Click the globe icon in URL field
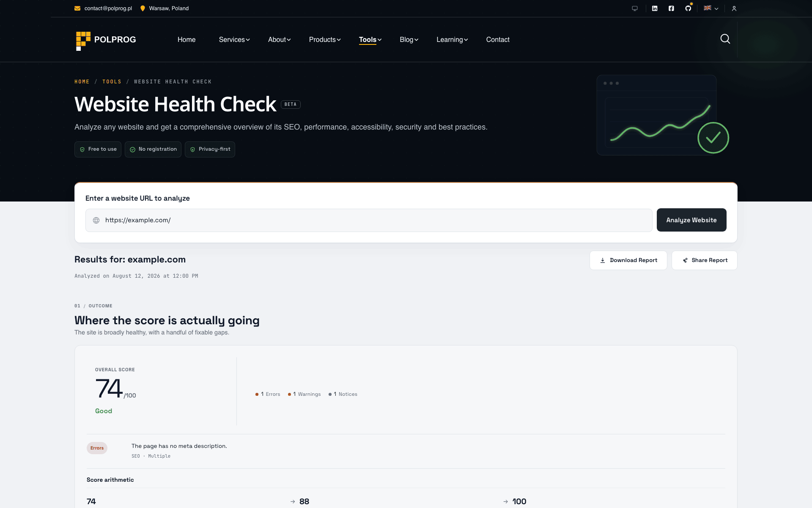Image resolution: width=812 pixels, height=508 pixels. 96,220
